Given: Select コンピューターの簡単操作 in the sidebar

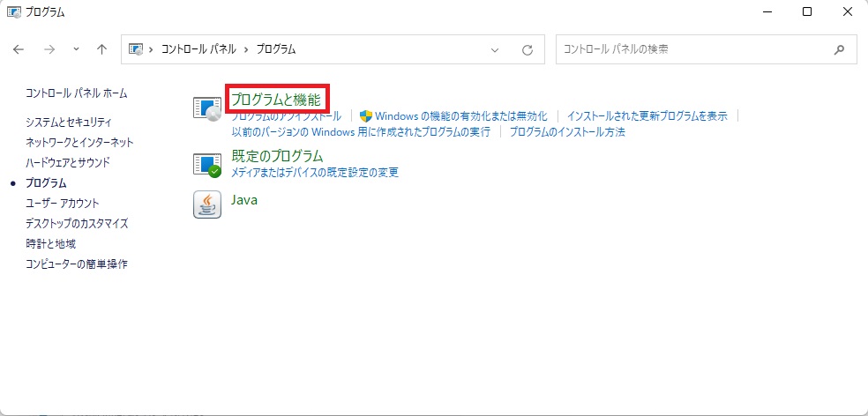Looking at the screenshot, I should click(77, 264).
